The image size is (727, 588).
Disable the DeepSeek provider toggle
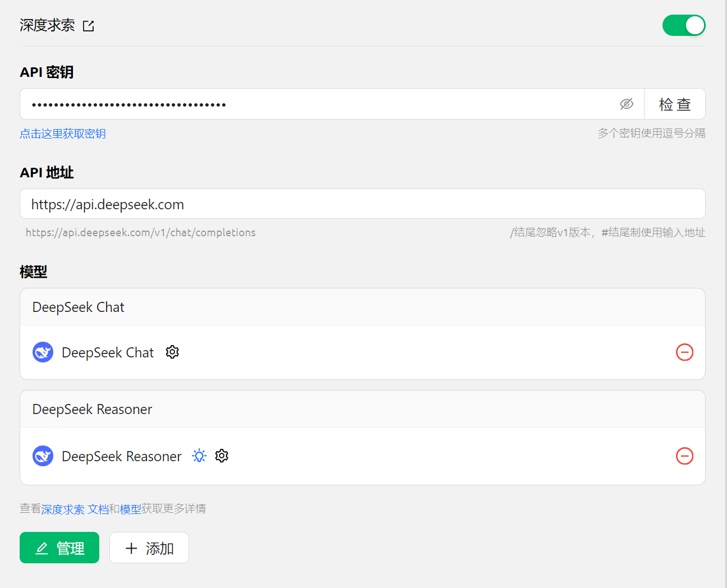[683, 25]
